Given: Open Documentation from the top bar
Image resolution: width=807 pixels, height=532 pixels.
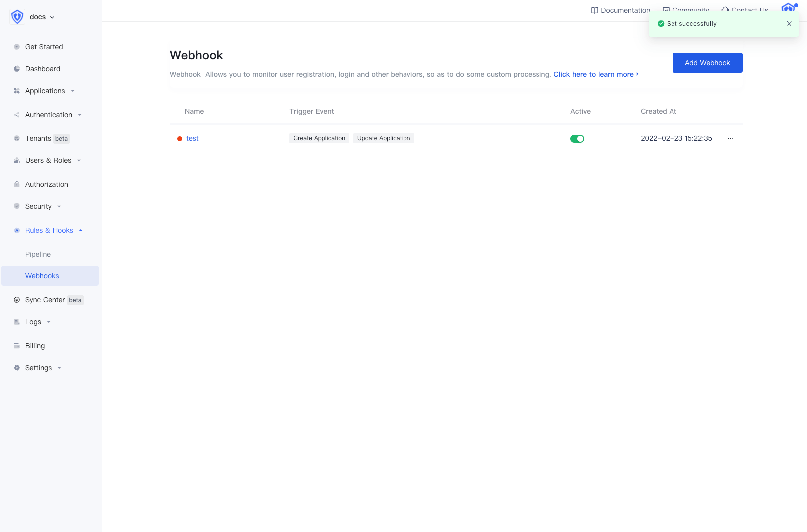Looking at the screenshot, I should click(620, 10).
